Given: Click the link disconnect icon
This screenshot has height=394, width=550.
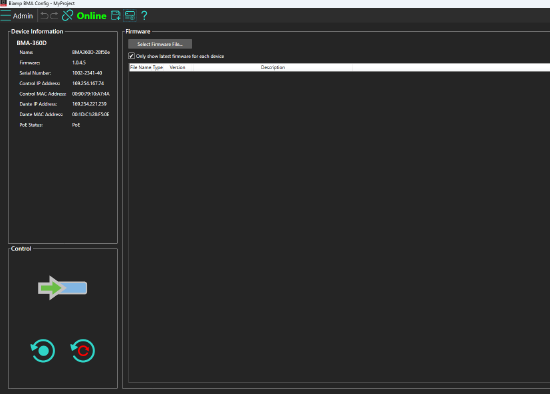Looking at the screenshot, I should [x=67, y=15].
